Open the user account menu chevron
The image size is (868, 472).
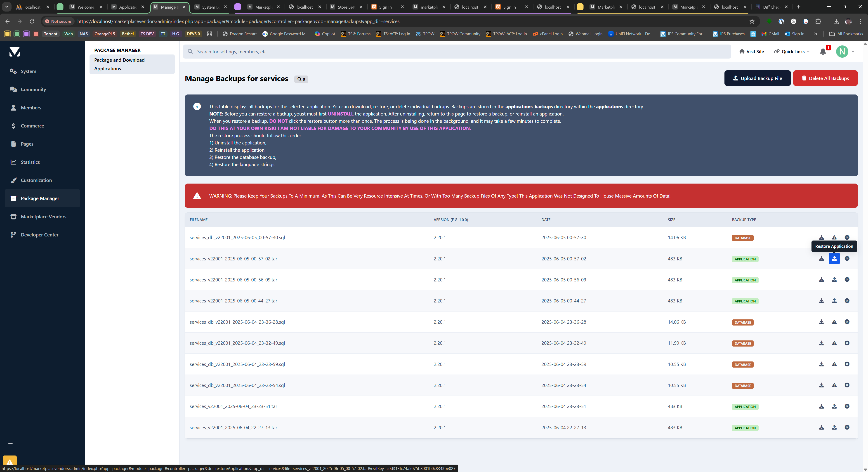(853, 52)
